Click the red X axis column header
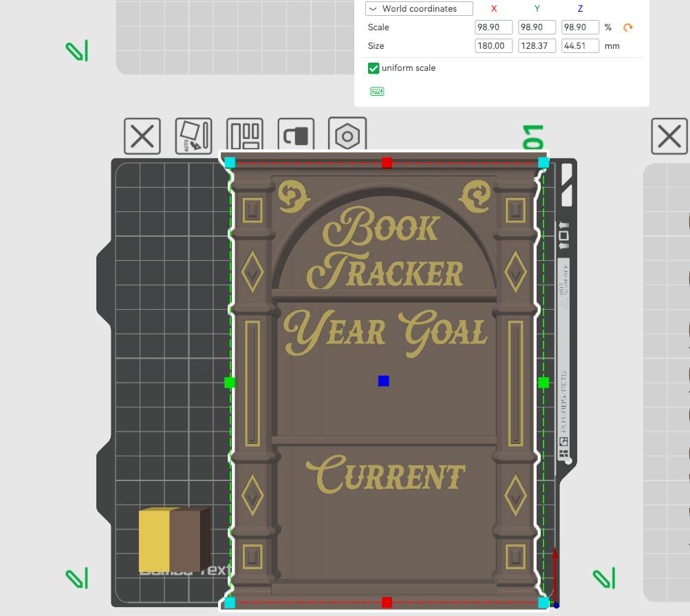 click(x=494, y=8)
